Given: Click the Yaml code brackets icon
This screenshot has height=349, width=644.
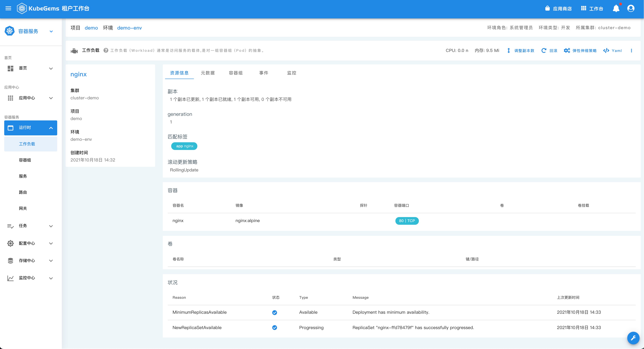Looking at the screenshot, I should pos(606,50).
